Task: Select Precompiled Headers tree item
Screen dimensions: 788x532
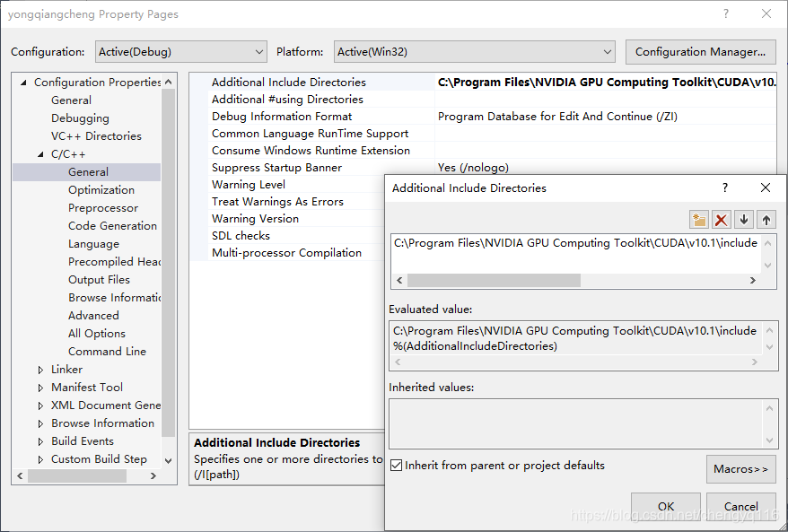Action: (x=115, y=262)
